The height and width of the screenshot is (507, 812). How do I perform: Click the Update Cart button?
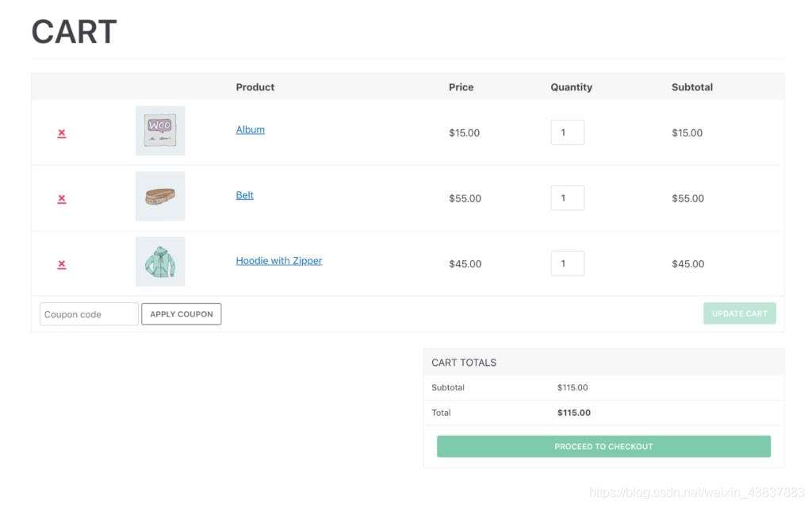point(740,313)
